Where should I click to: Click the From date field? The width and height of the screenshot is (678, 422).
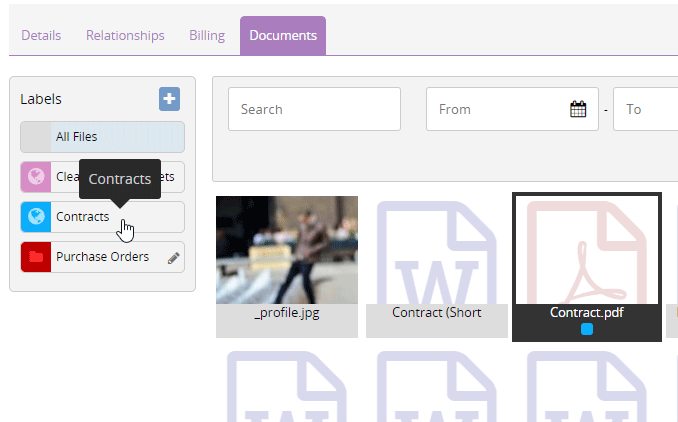pos(512,109)
